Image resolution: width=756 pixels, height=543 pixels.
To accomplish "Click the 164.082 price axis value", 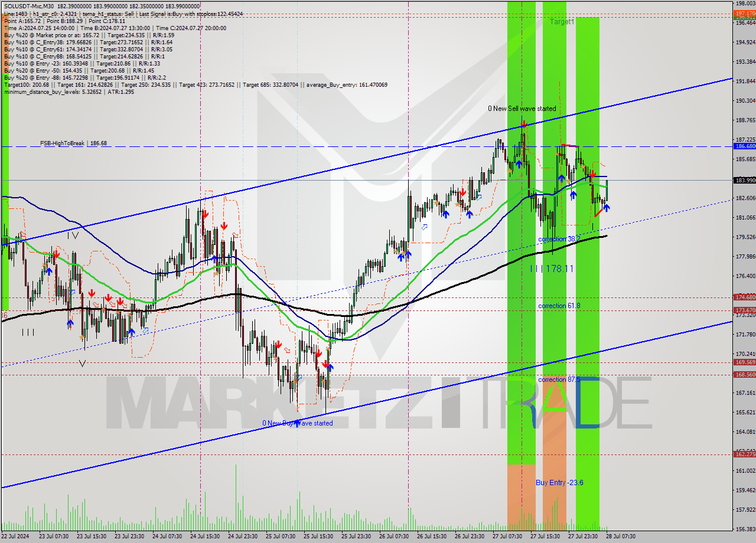I will point(745,431).
